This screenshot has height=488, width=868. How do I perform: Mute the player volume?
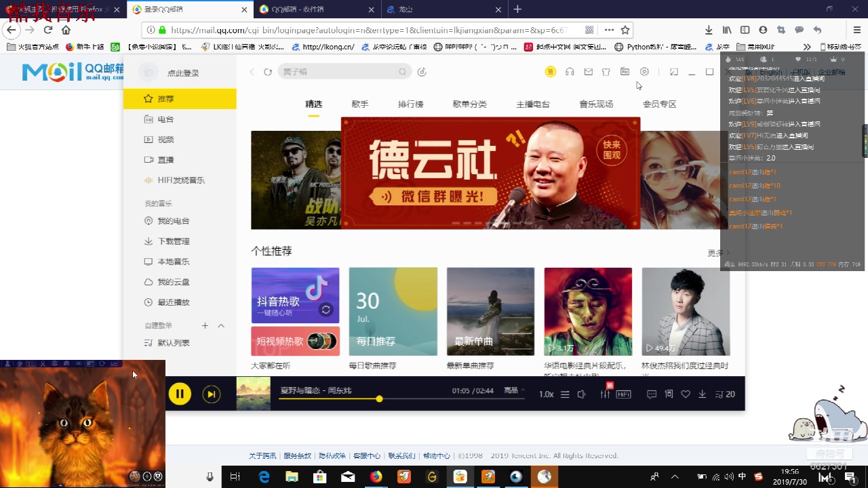coord(582,394)
